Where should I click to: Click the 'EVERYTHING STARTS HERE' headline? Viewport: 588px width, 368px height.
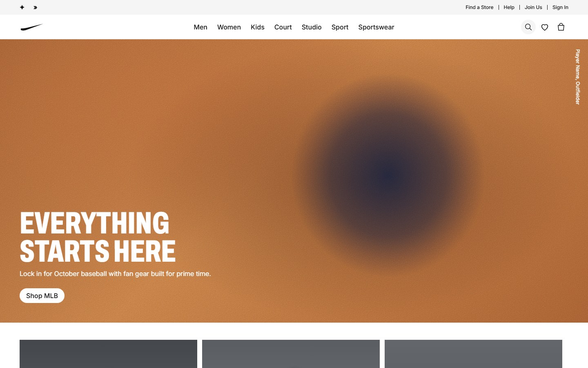(x=98, y=237)
